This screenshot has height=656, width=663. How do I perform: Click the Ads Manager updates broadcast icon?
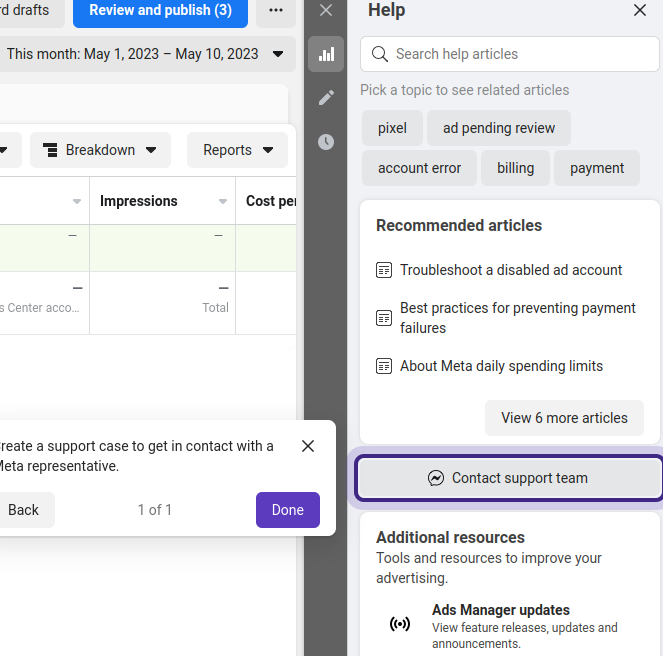pos(399,624)
